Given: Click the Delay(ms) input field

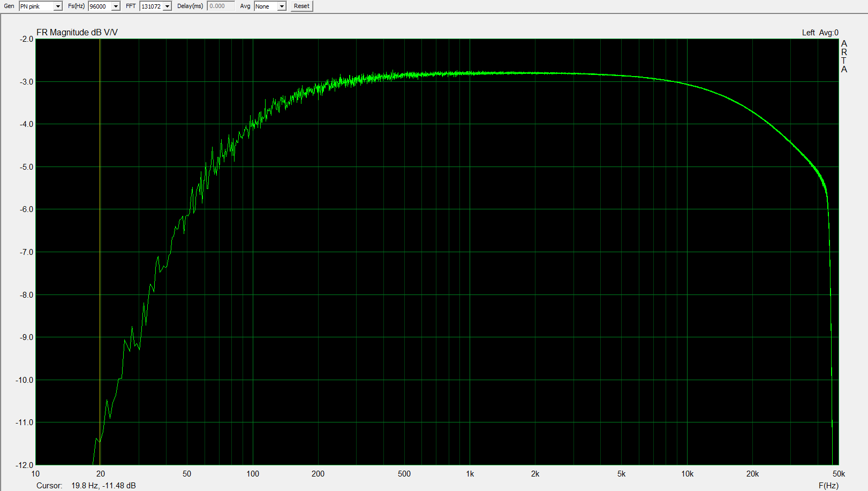Looking at the screenshot, I should [x=221, y=6].
